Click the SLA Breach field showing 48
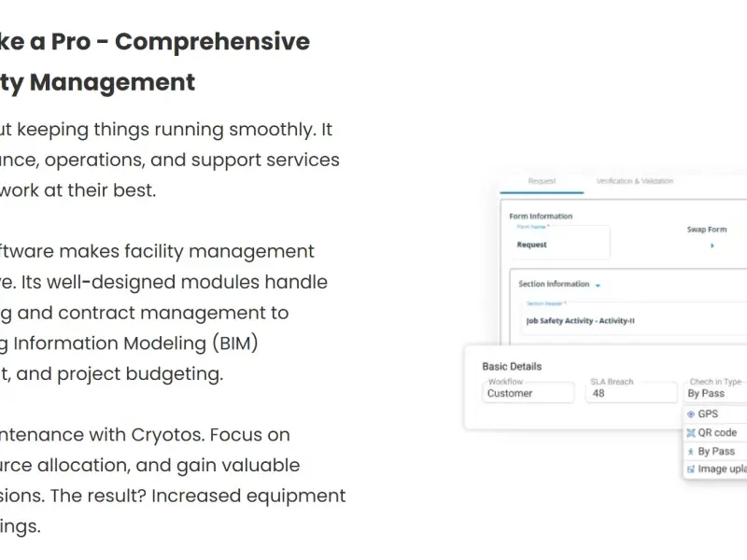The width and height of the screenshot is (747, 560). pyautogui.click(x=631, y=393)
